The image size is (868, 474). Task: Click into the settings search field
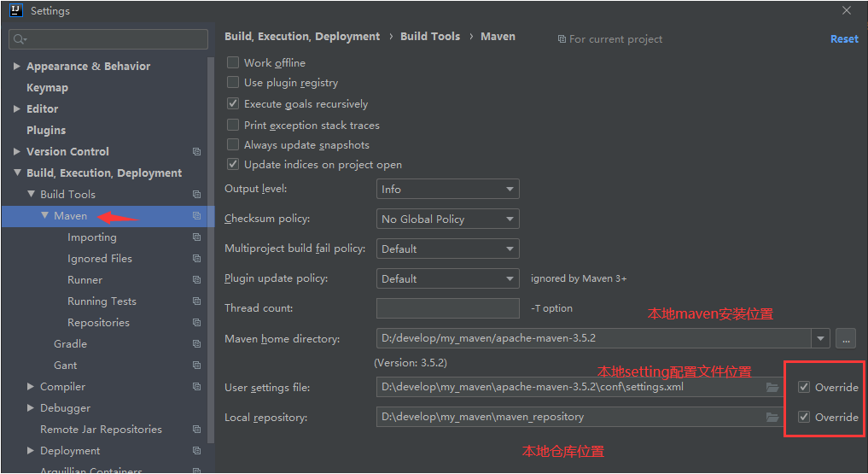108,38
